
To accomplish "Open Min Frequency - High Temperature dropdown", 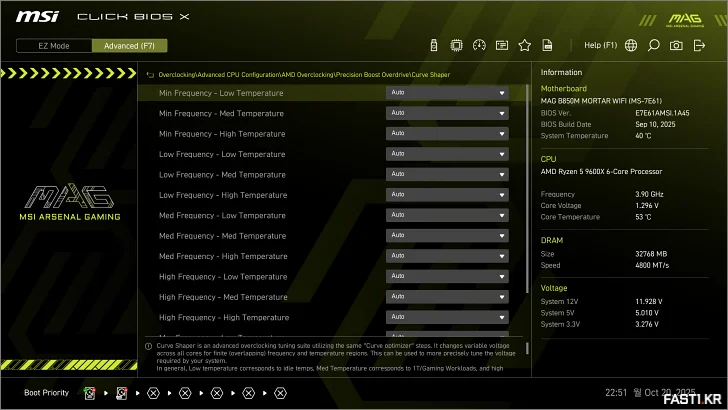I will (x=447, y=134).
